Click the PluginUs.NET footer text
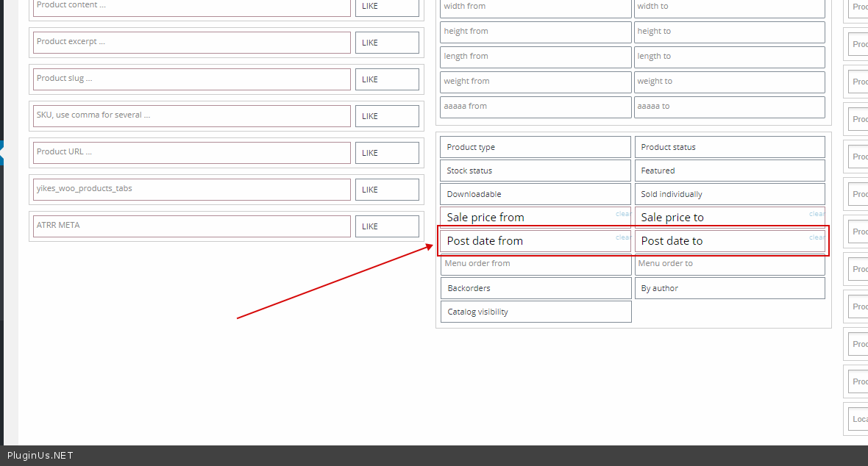 (40, 456)
